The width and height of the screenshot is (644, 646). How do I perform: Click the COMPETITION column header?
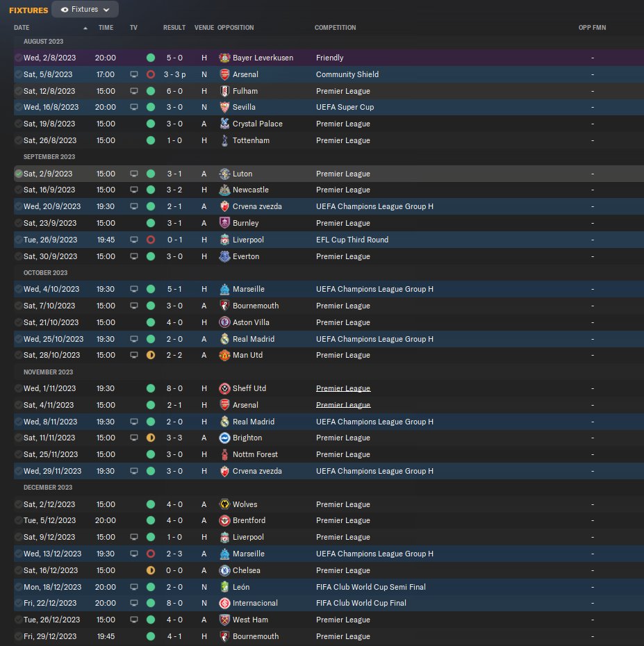(336, 28)
